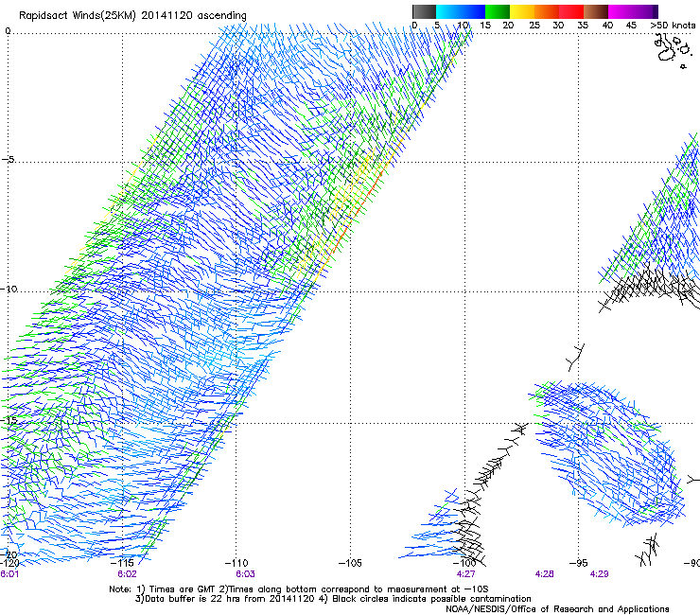
Task: Click the '15' label under the color bar
Action: (x=485, y=25)
